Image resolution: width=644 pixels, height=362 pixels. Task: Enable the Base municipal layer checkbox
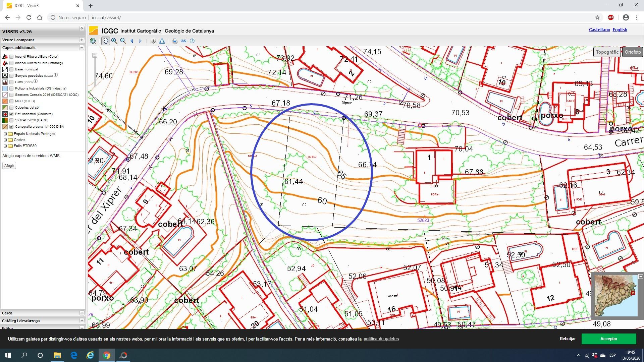coord(12,69)
